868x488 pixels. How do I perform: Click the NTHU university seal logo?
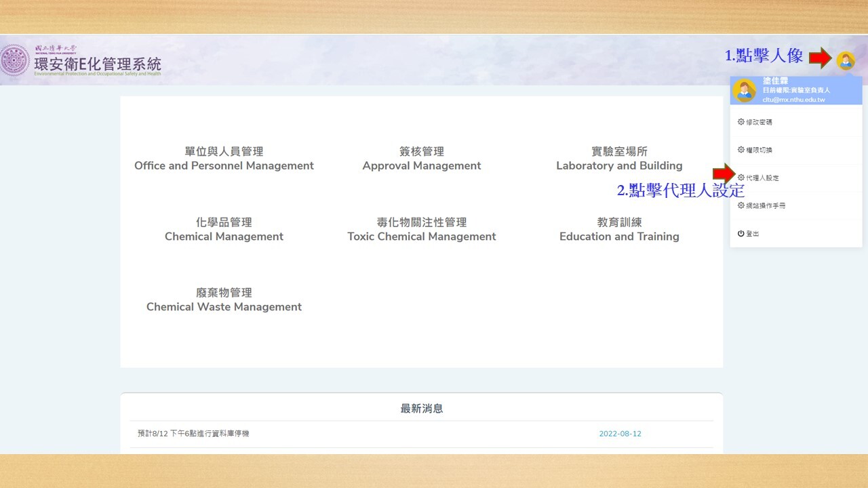(x=15, y=60)
